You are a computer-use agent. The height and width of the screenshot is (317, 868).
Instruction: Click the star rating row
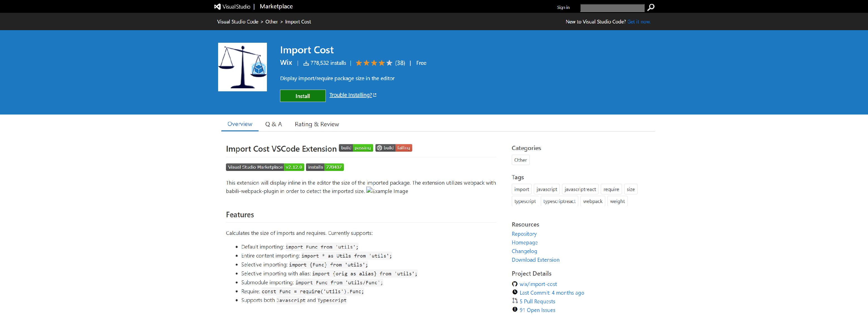point(374,63)
